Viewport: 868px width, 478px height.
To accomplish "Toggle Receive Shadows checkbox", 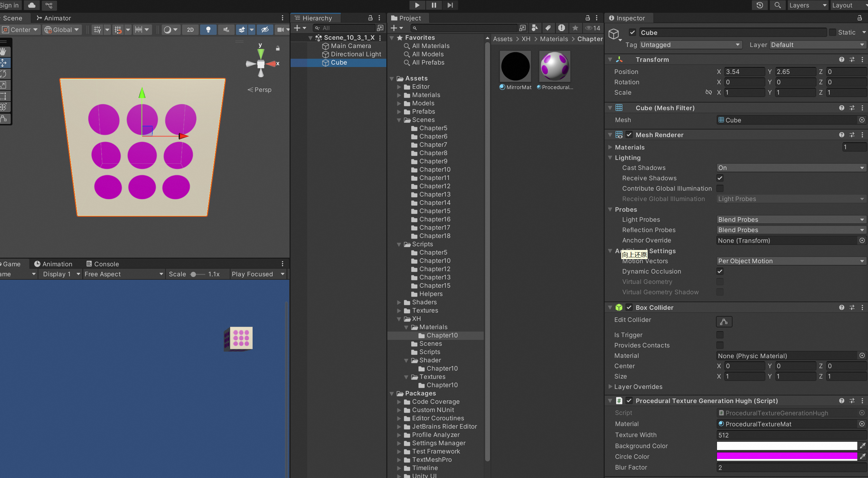I will click(x=720, y=178).
